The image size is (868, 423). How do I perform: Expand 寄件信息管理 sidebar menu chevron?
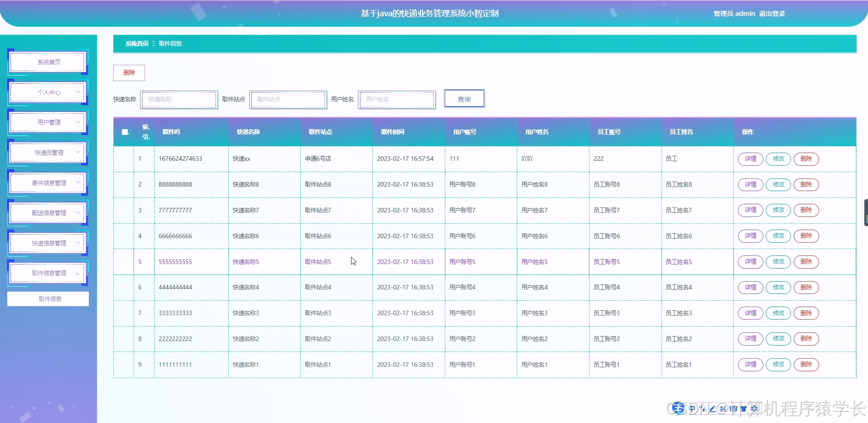tap(77, 183)
